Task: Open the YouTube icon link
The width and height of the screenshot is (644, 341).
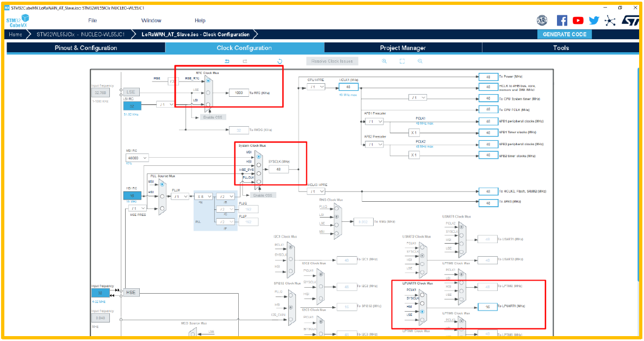Action: [x=578, y=21]
